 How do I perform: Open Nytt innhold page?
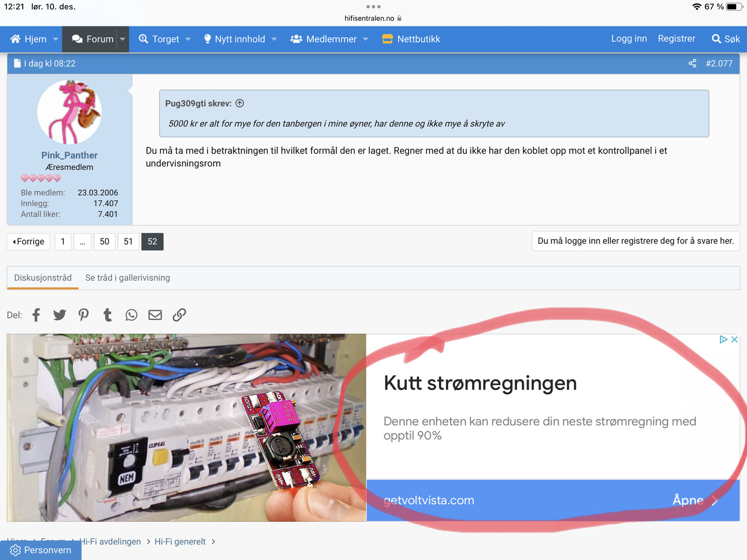pos(234,39)
